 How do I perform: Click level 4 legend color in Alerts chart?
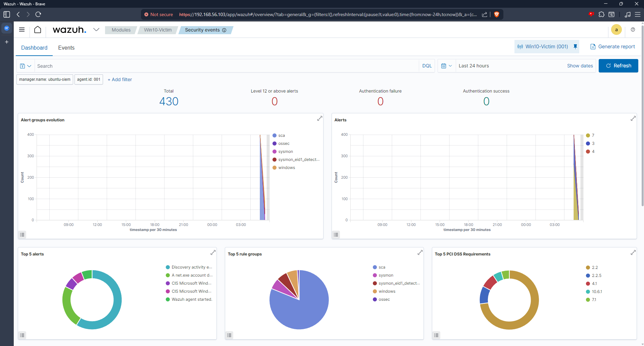click(588, 152)
